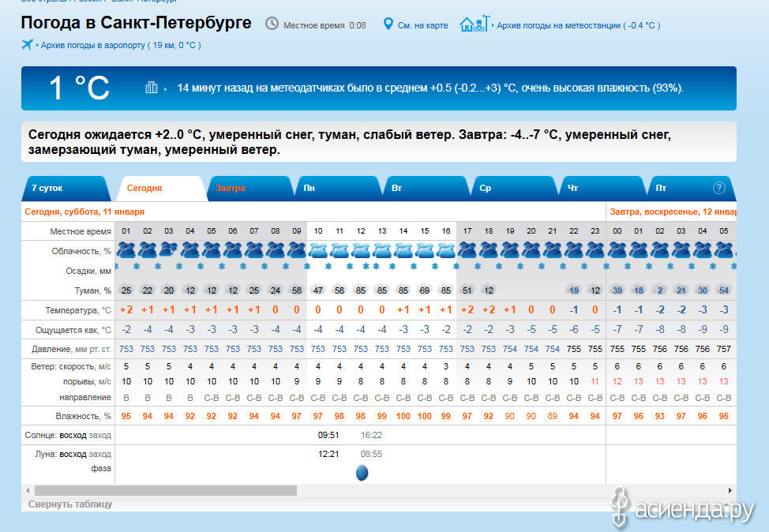Click the cloud icon for hour 09 today
This screenshot has height=532, width=769.
[x=297, y=250]
